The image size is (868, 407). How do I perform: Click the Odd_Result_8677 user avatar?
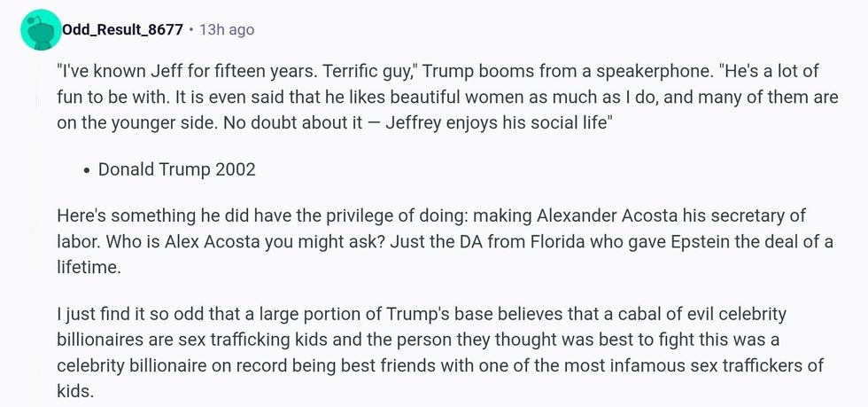pos(38,30)
